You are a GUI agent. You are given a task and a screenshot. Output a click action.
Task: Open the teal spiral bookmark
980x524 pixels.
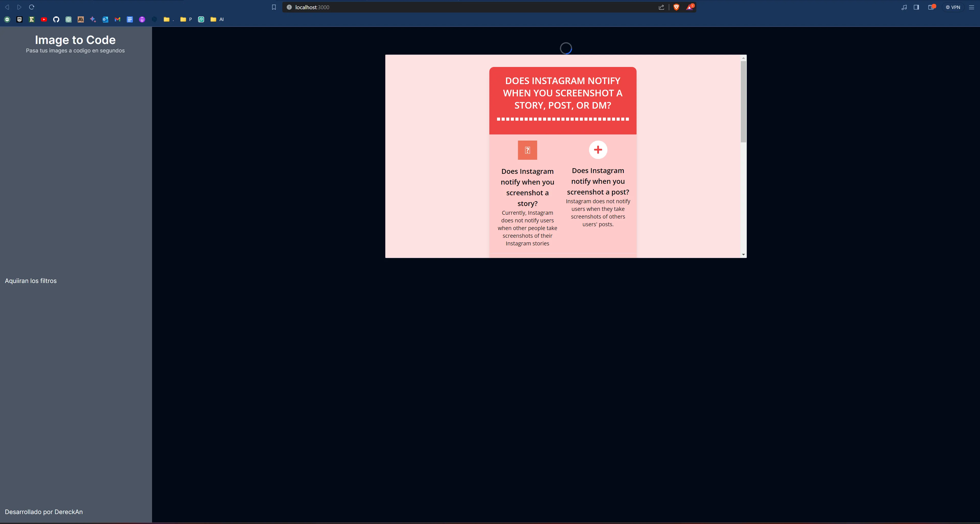[x=201, y=19]
